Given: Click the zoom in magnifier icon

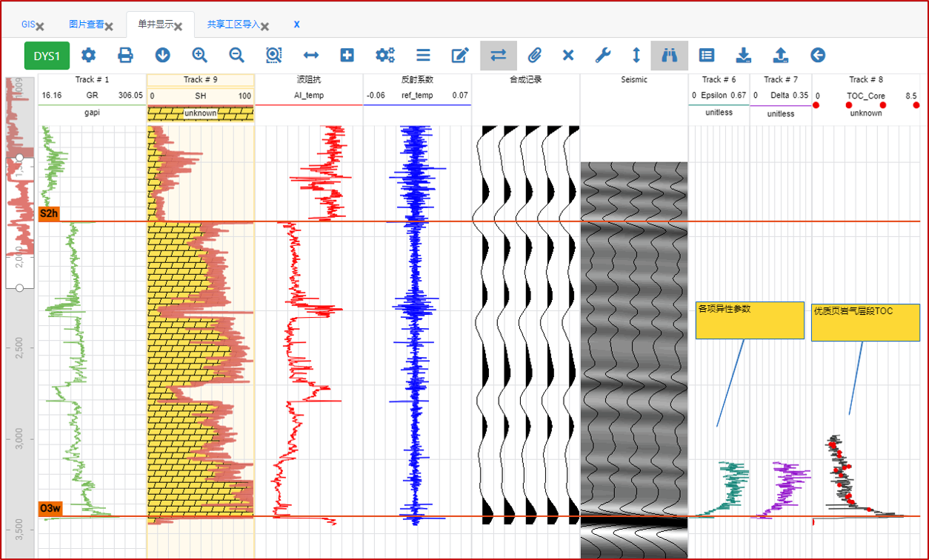Looking at the screenshot, I should (199, 56).
